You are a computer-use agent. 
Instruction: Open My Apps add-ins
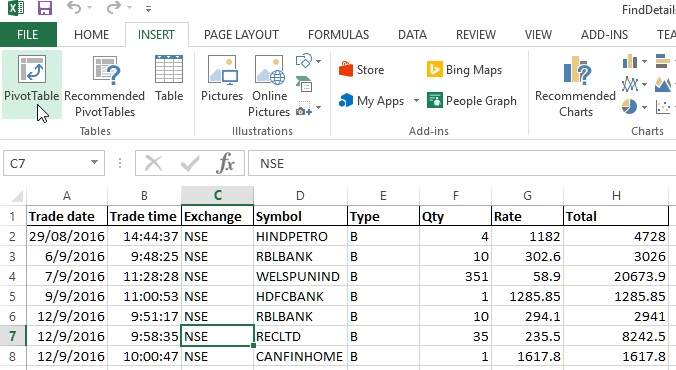tap(372, 101)
